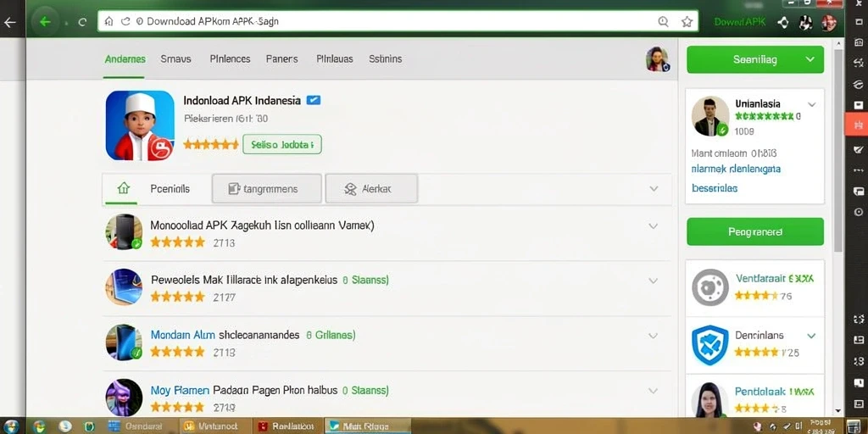Click the gray disc icon next to Ventlaraait

click(x=710, y=287)
